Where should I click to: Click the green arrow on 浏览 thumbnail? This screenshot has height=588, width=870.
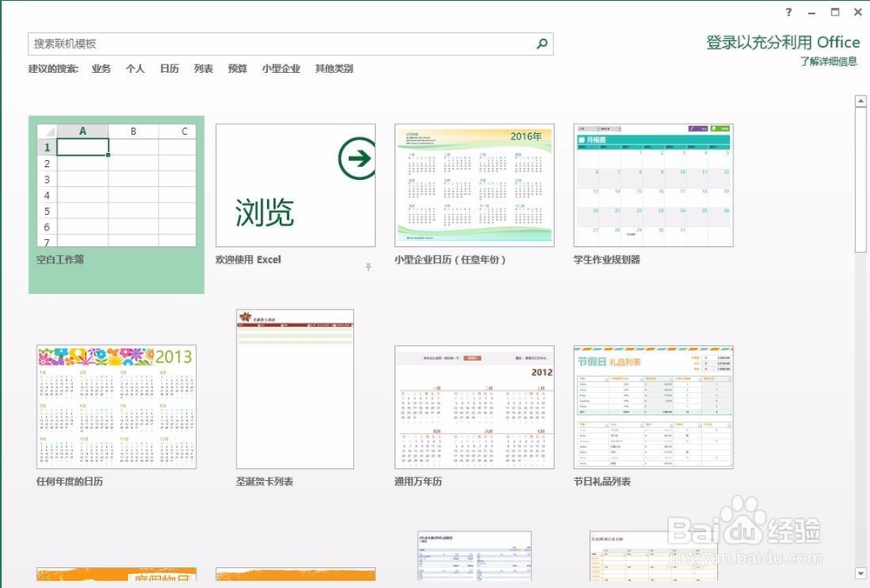(357, 158)
